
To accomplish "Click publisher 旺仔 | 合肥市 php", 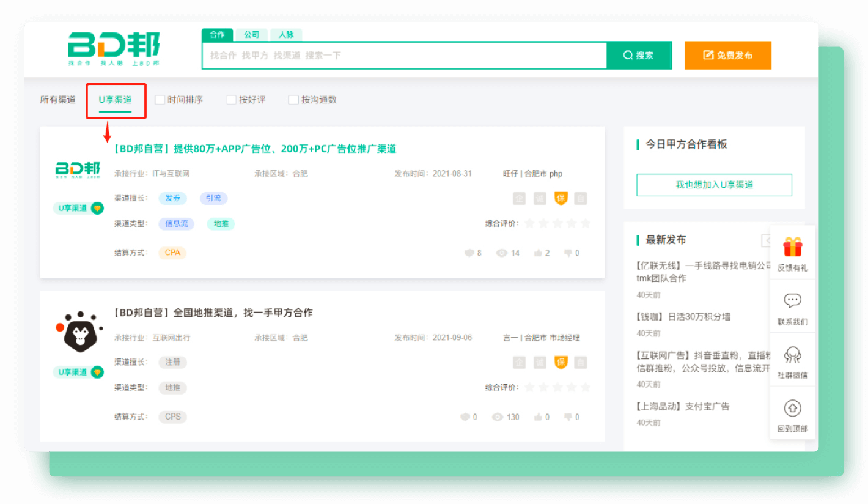I will tap(532, 174).
